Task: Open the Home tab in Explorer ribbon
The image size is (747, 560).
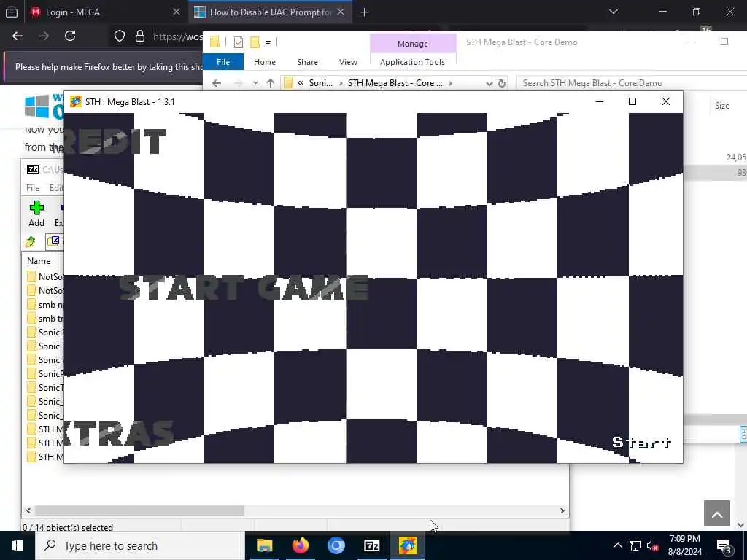Action: [x=264, y=62]
